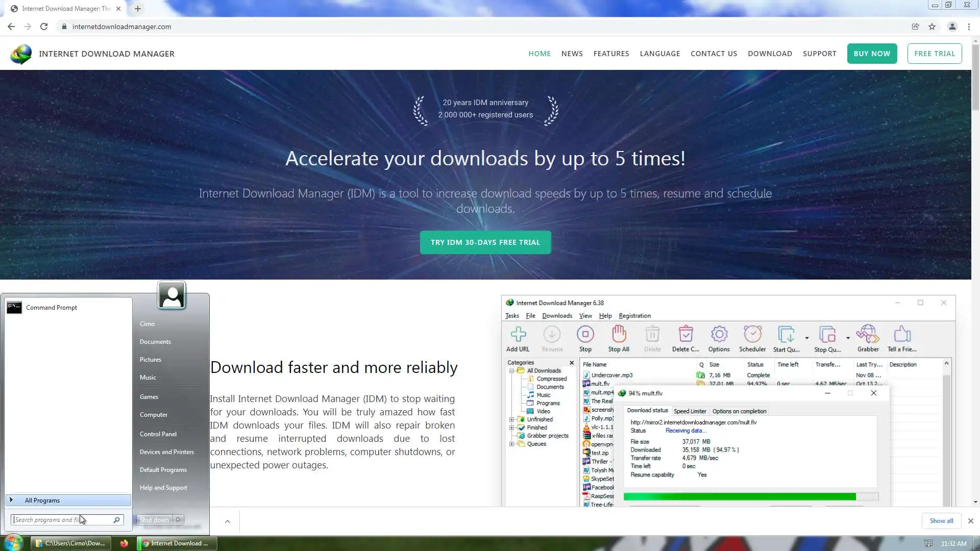Expand the All Programs list

point(42,500)
